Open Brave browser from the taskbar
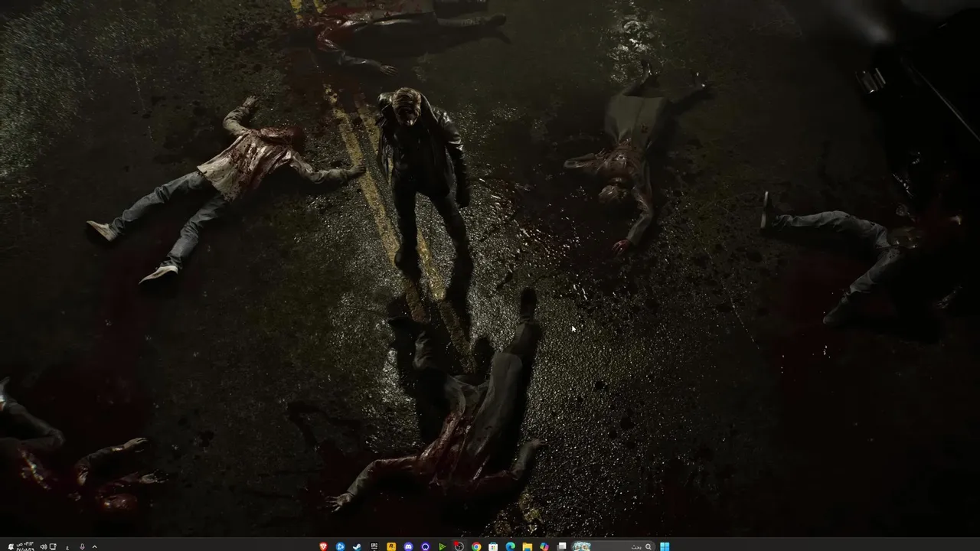980x551 pixels. (x=323, y=546)
